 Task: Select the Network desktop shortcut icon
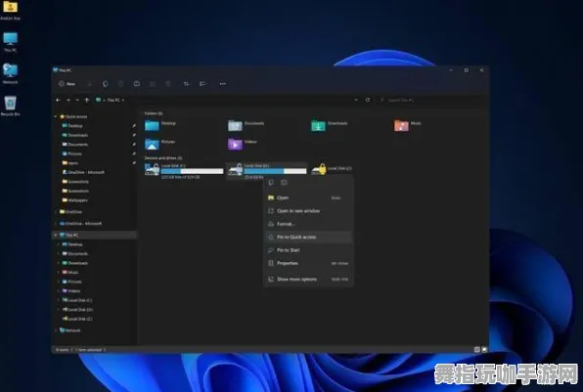pos(10,73)
